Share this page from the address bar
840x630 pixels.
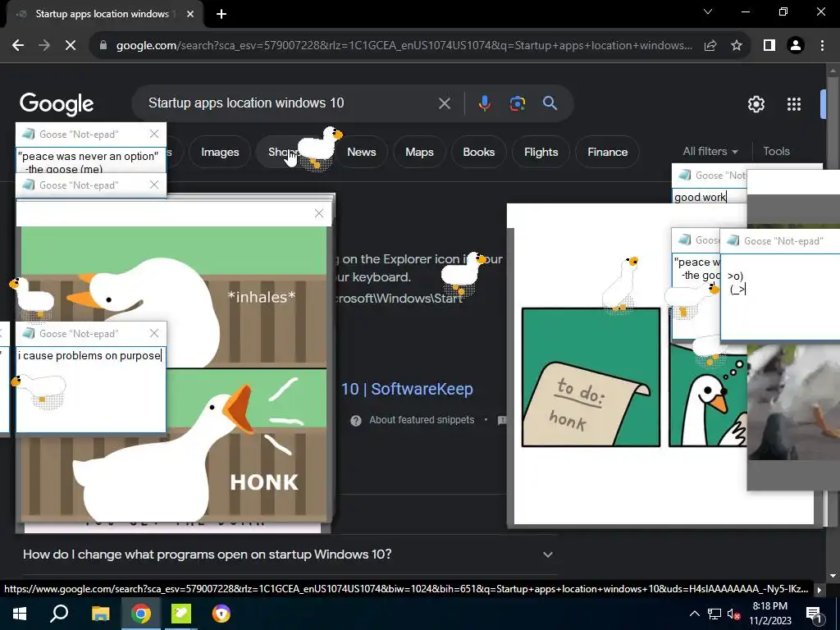710,46
